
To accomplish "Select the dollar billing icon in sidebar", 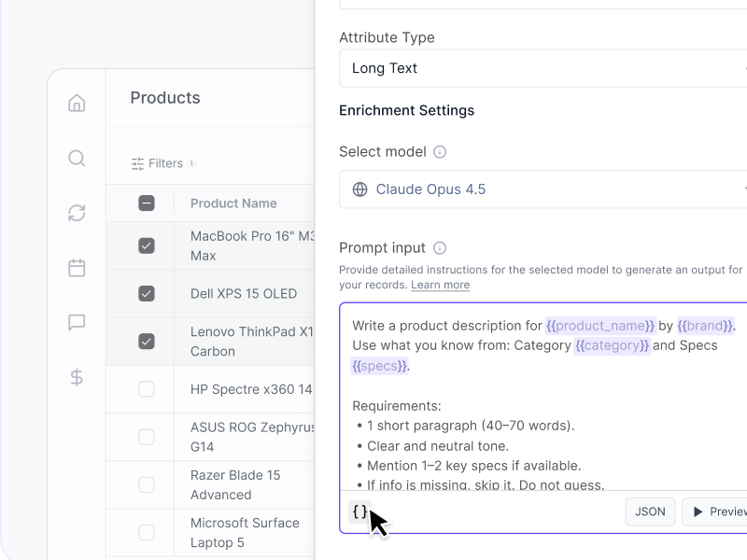I will coord(76,378).
